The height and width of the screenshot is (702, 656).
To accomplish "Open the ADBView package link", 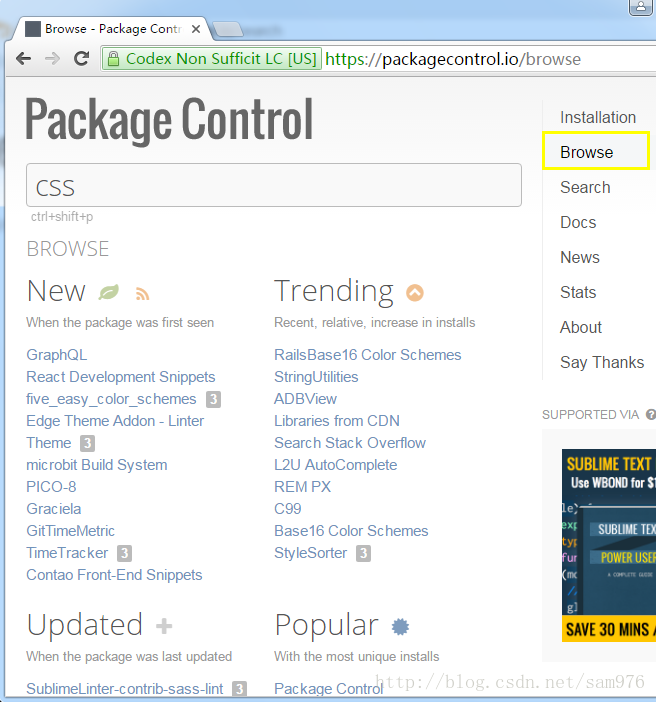I will pos(305,398).
